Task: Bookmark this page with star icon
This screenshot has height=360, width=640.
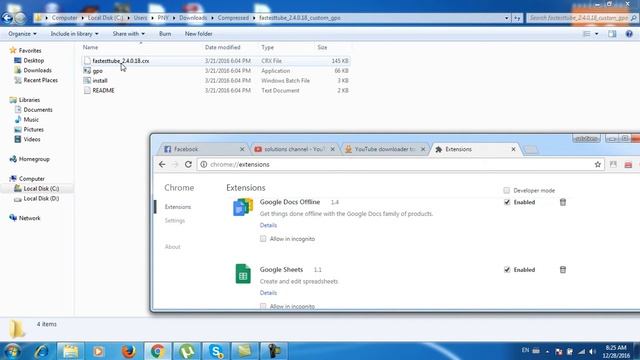Action: tap(598, 164)
